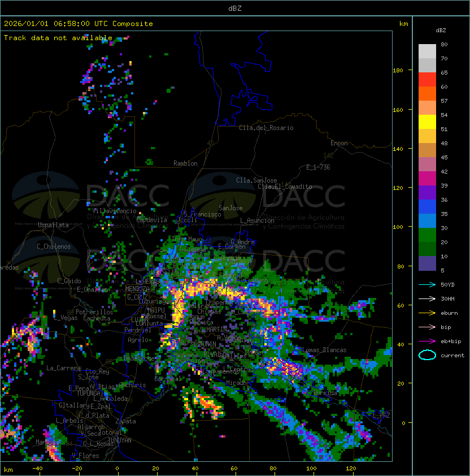Click the 'Zapata' place label
Screen dimensions: 470x476
(125, 421)
